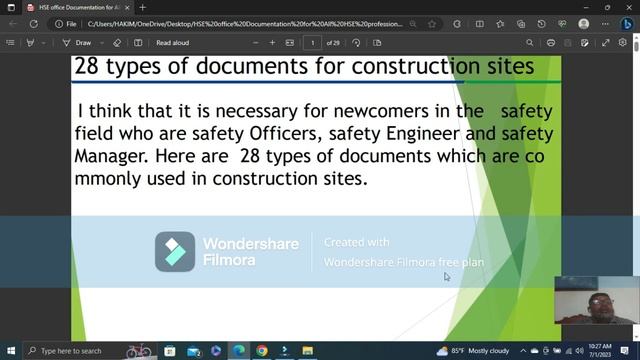Open browser History
The height and width of the screenshot is (360, 640).
coord(541,24)
